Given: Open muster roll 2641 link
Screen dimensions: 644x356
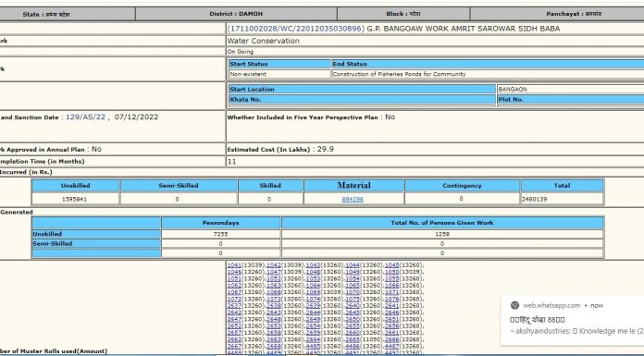Looking at the screenshot, I should point(391,306).
